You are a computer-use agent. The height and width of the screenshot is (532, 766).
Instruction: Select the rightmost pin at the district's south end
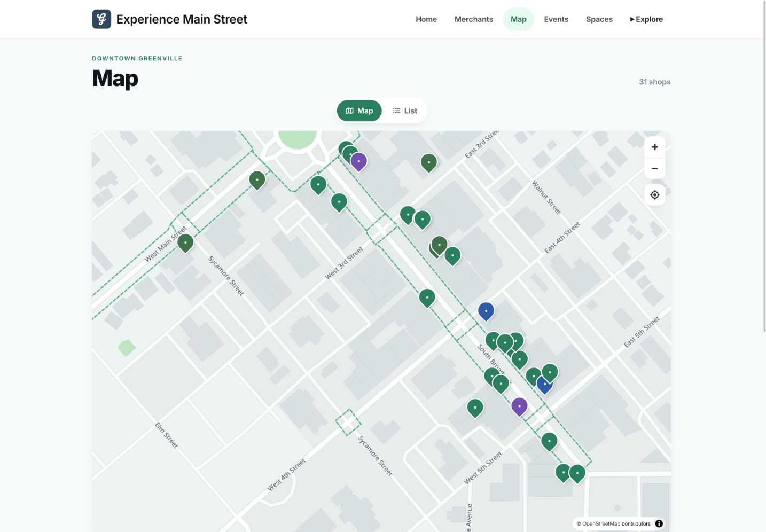pos(577,473)
